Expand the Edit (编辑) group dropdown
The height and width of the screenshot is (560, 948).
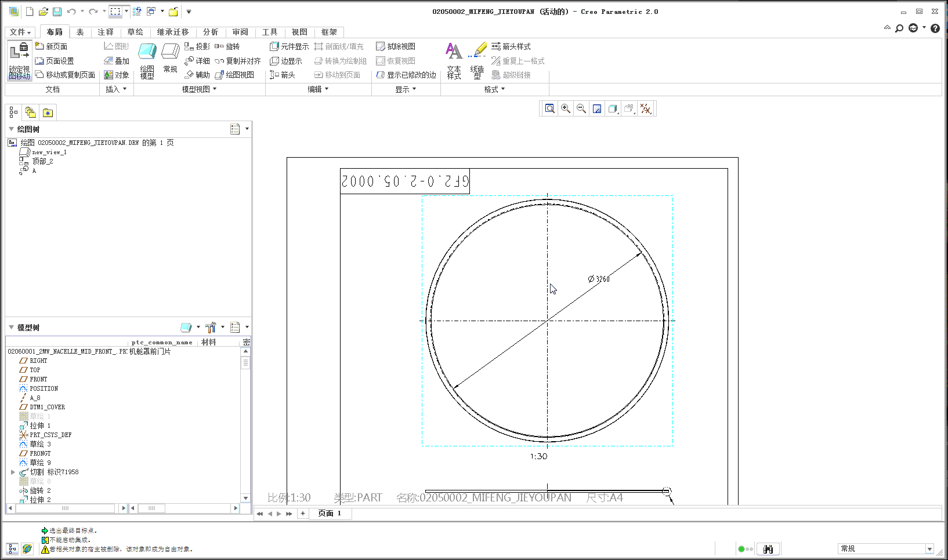[318, 89]
